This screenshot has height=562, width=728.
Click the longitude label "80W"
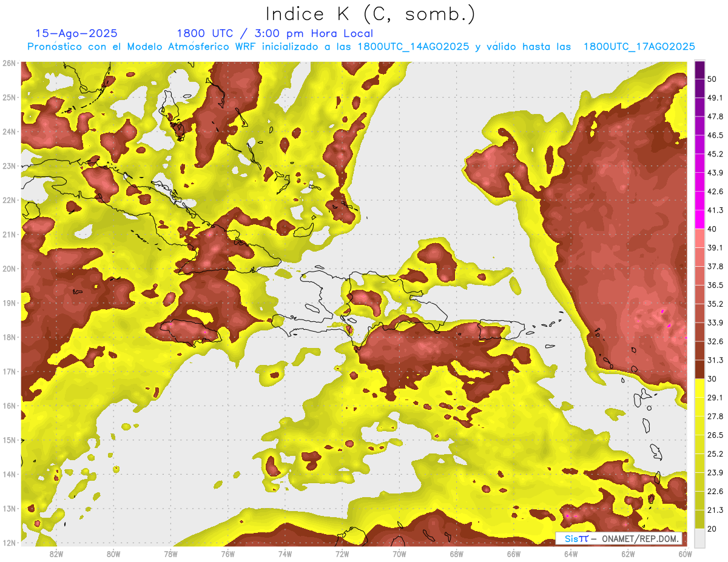click(x=113, y=554)
